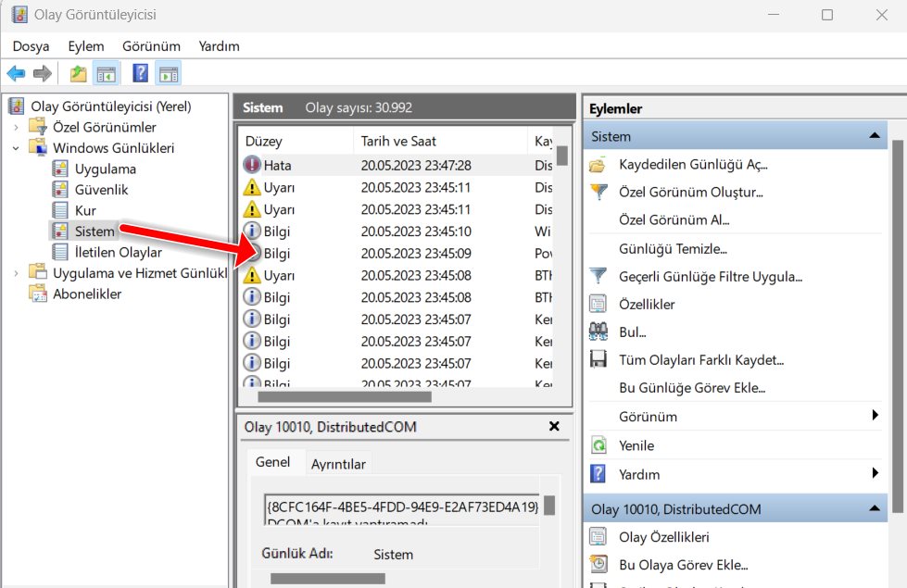Open the Görünüm submenu arrow in Eylemler
Screen dimensions: 907x588
tap(876, 415)
